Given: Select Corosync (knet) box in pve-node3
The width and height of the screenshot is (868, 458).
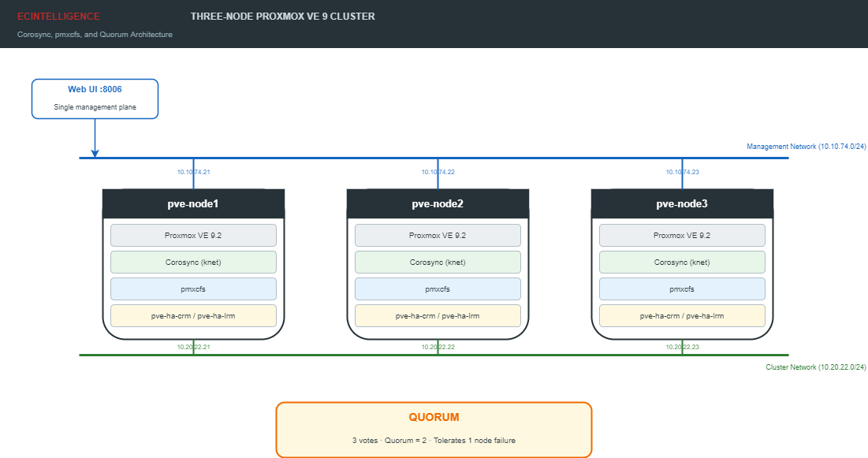Looking at the screenshot, I should pos(682,262).
